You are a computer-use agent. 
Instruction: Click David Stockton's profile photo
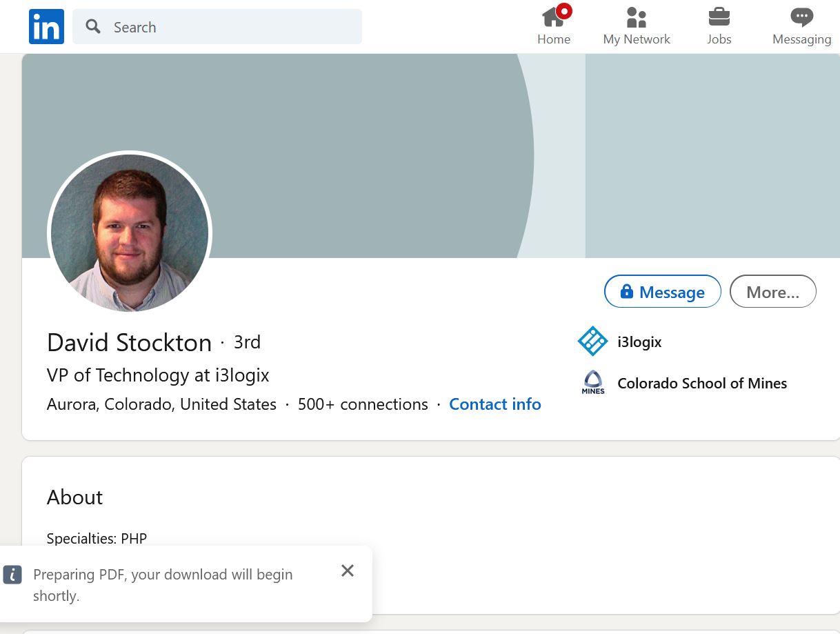130,233
